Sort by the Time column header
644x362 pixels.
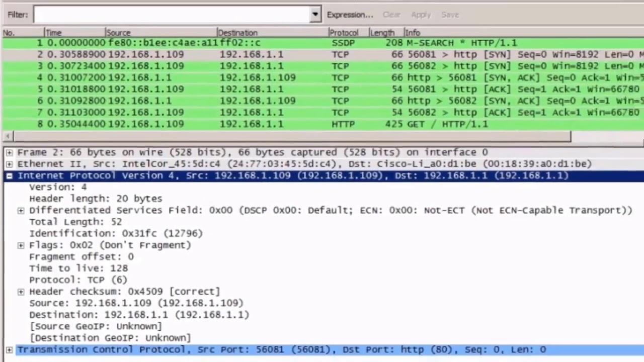tap(75, 33)
